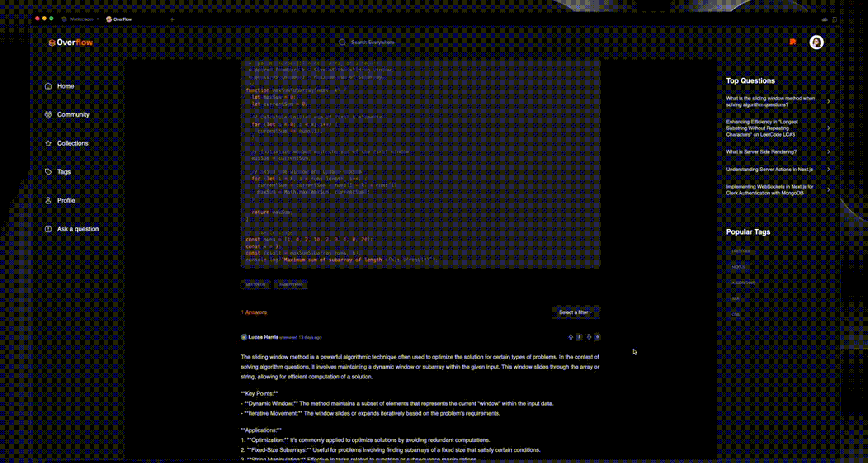Select Ask a question in sidebar
Screen dimensions: 868x463
coord(78,229)
